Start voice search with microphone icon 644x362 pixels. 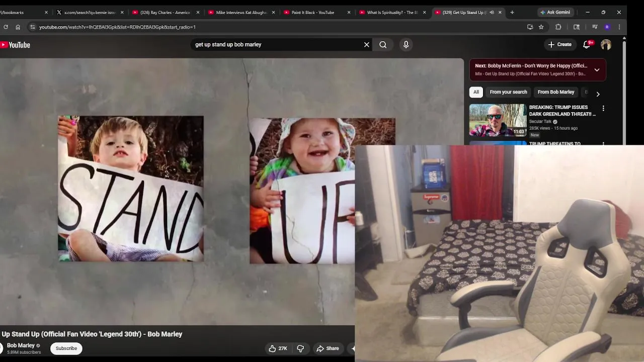pos(406,45)
